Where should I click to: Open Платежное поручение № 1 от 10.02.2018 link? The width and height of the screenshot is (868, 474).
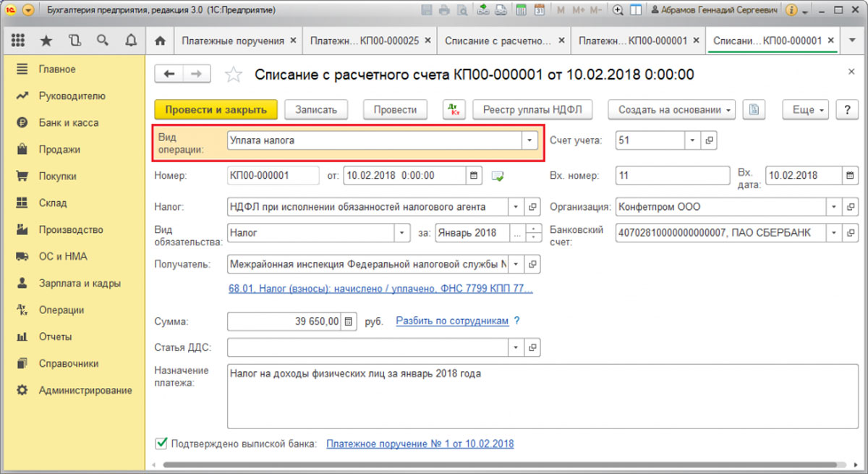420,444
